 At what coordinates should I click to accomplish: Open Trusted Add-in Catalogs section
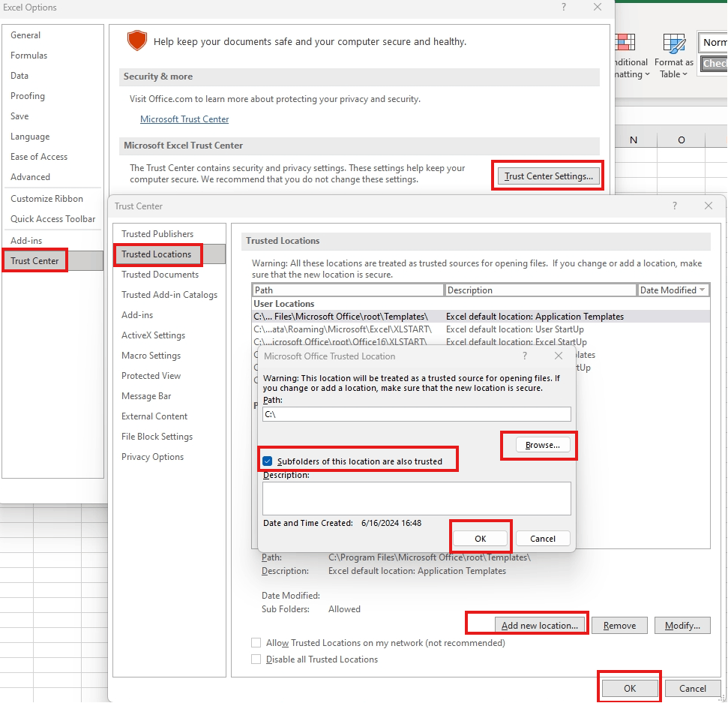[169, 295]
